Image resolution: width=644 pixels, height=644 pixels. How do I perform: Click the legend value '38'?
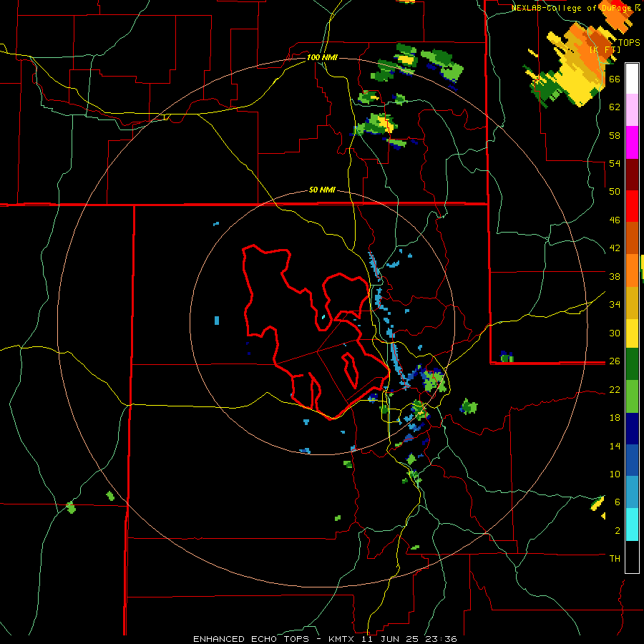click(x=615, y=276)
